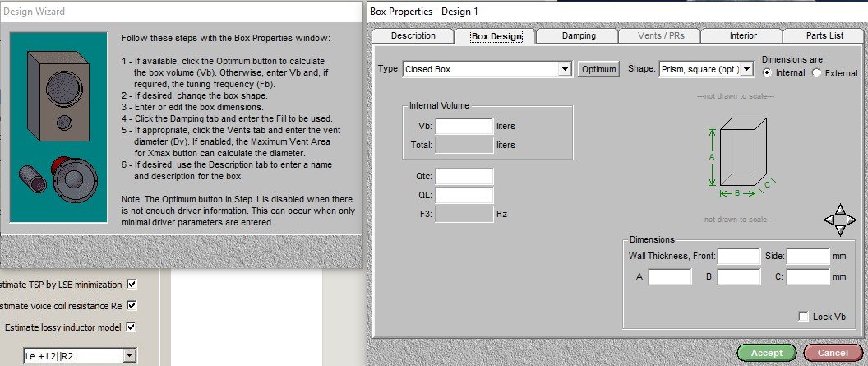The width and height of the screenshot is (868, 366).
Task: Click the upper '---not drawn to scale---' text
Action: [735, 95]
